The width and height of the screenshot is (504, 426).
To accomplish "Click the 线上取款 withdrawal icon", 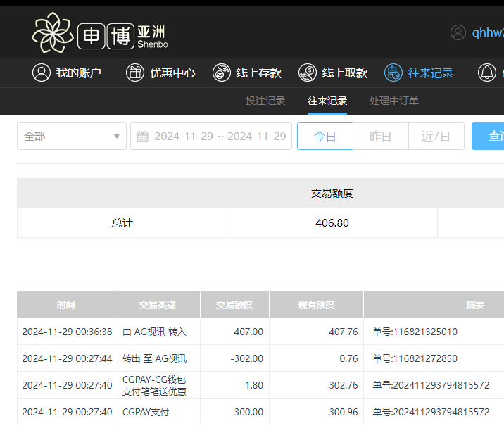I will [308, 73].
